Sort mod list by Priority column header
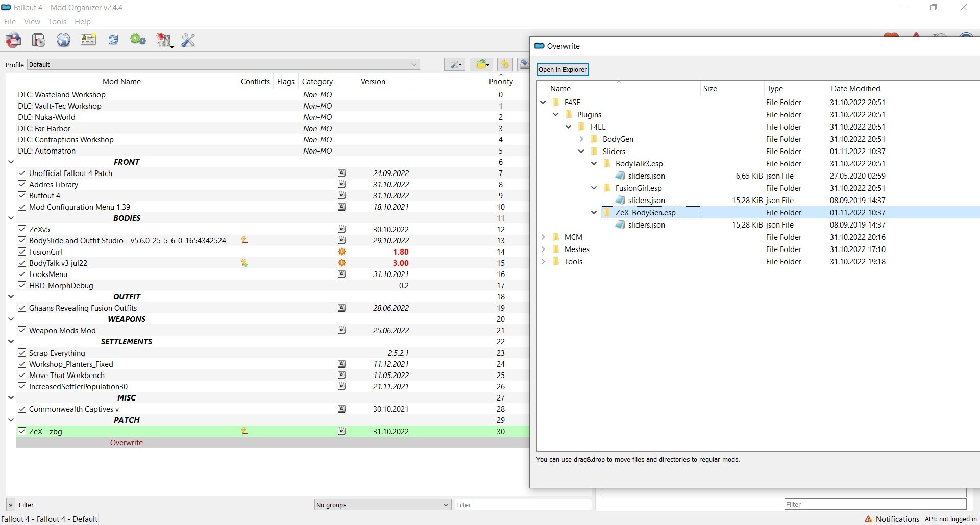 coord(501,81)
